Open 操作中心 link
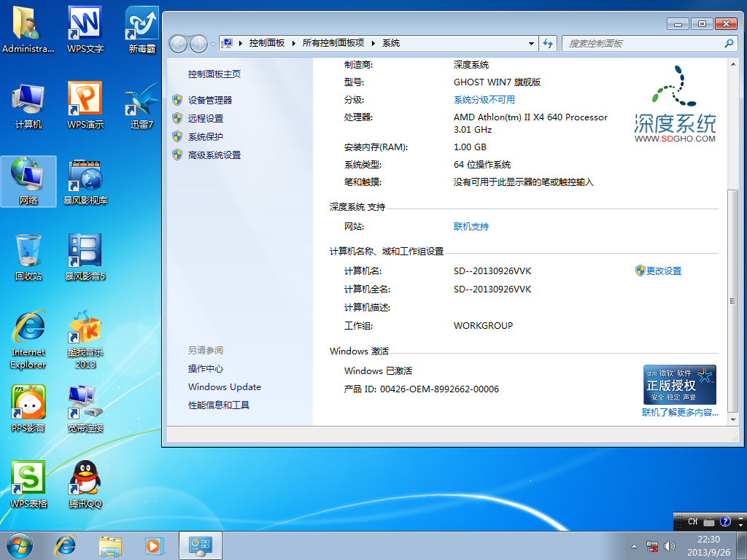 tap(206, 369)
